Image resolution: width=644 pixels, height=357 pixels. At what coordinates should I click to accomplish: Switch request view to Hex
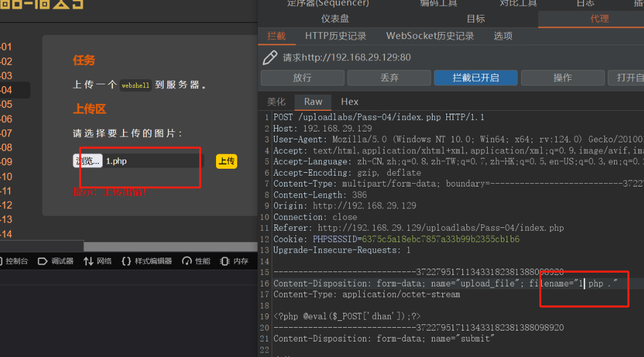(x=349, y=102)
